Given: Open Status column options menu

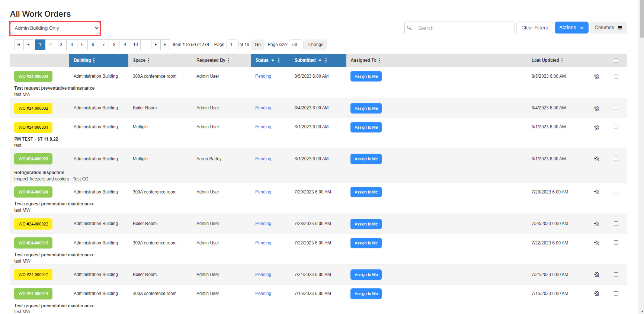Looking at the screenshot, I should tap(279, 60).
